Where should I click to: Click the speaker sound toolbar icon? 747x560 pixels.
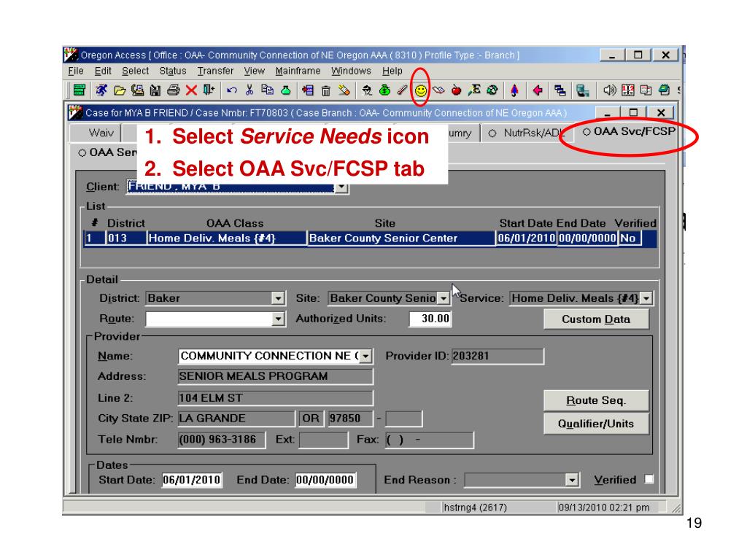(609, 90)
